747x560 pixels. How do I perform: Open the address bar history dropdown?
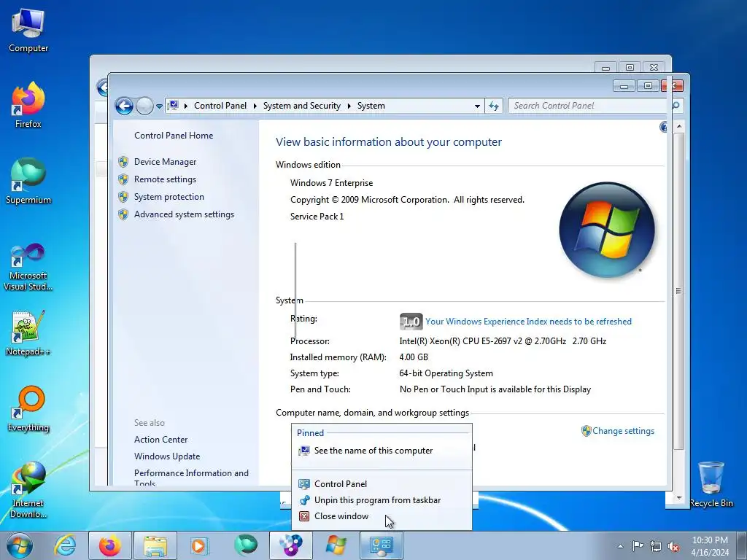point(477,106)
